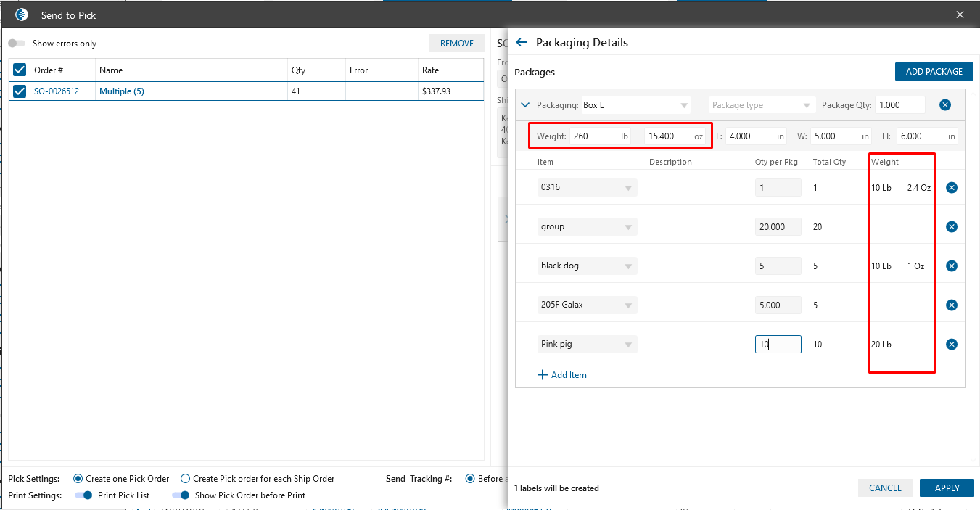Select Create Pick order for each Ship Order
Image resolution: width=980 pixels, height=510 pixels.
pyautogui.click(x=185, y=479)
